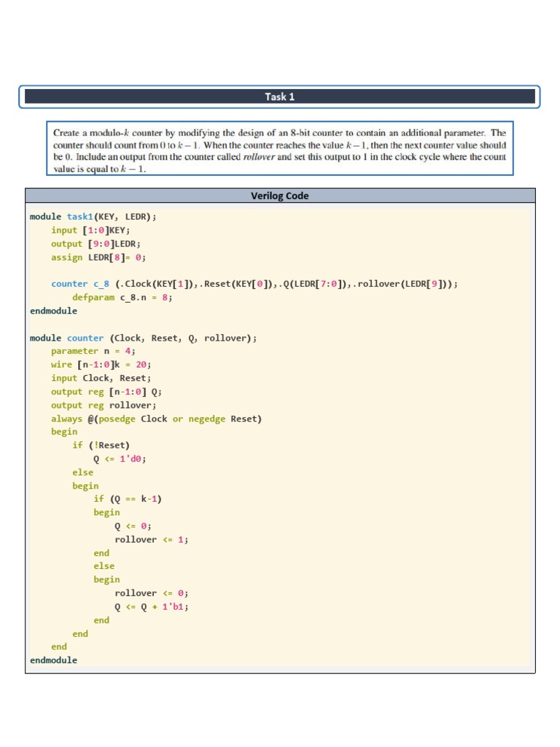Click the Task 1 title bar
The image size is (560, 747).
(x=280, y=96)
